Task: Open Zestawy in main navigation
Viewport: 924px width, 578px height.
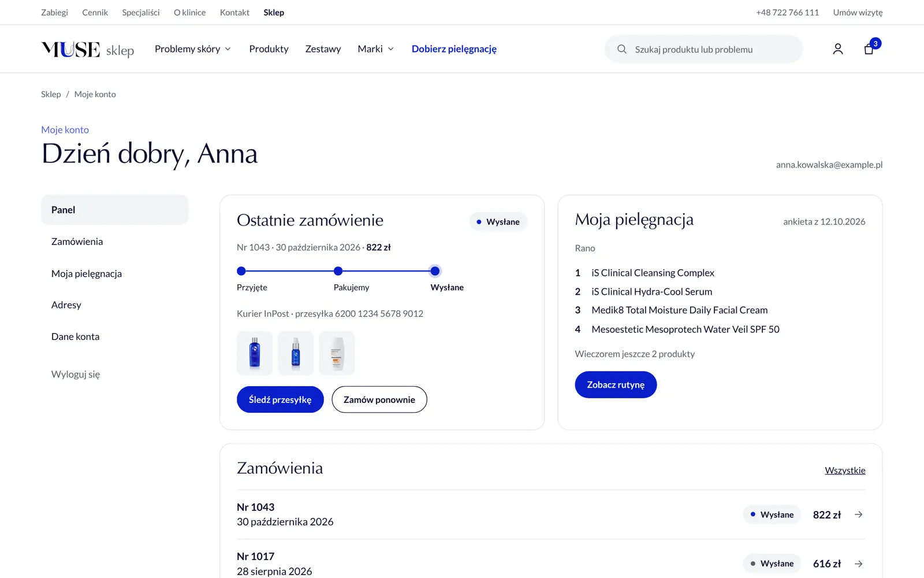Action: point(323,49)
